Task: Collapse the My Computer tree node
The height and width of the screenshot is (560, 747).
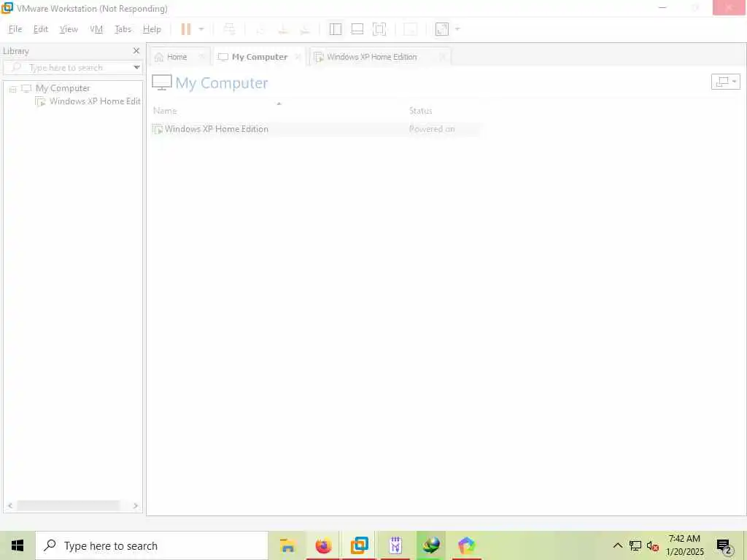Action: click(x=13, y=89)
